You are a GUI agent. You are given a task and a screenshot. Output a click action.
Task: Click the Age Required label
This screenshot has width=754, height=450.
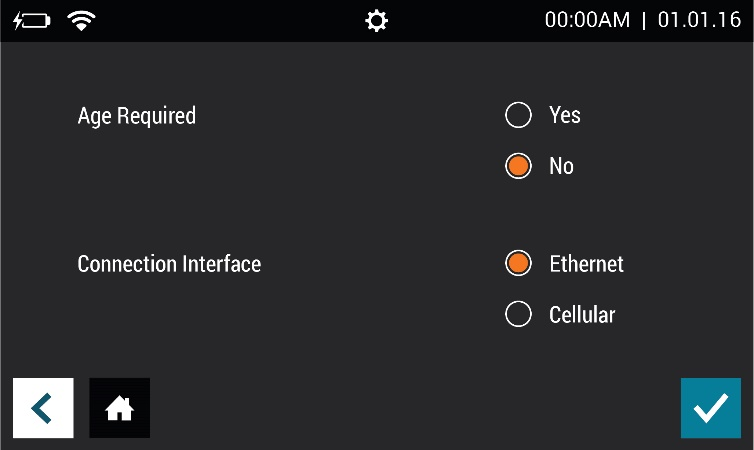coord(137,116)
